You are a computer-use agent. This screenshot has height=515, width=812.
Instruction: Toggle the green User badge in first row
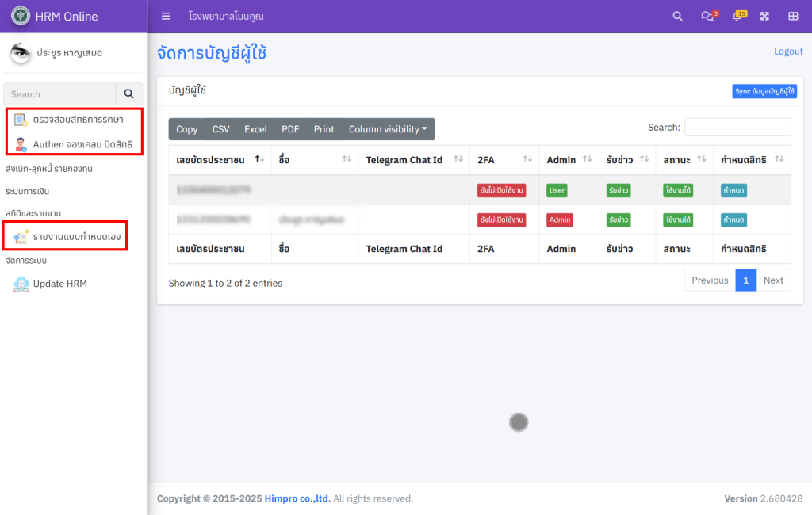pos(557,190)
